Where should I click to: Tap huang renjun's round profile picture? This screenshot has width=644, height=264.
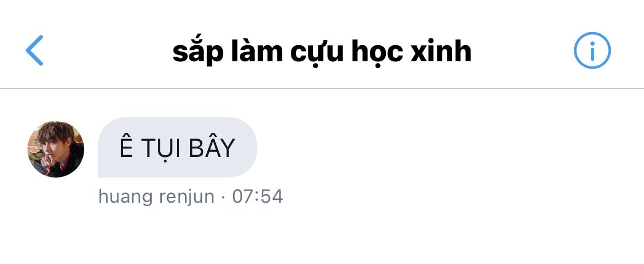pyautogui.click(x=56, y=149)
